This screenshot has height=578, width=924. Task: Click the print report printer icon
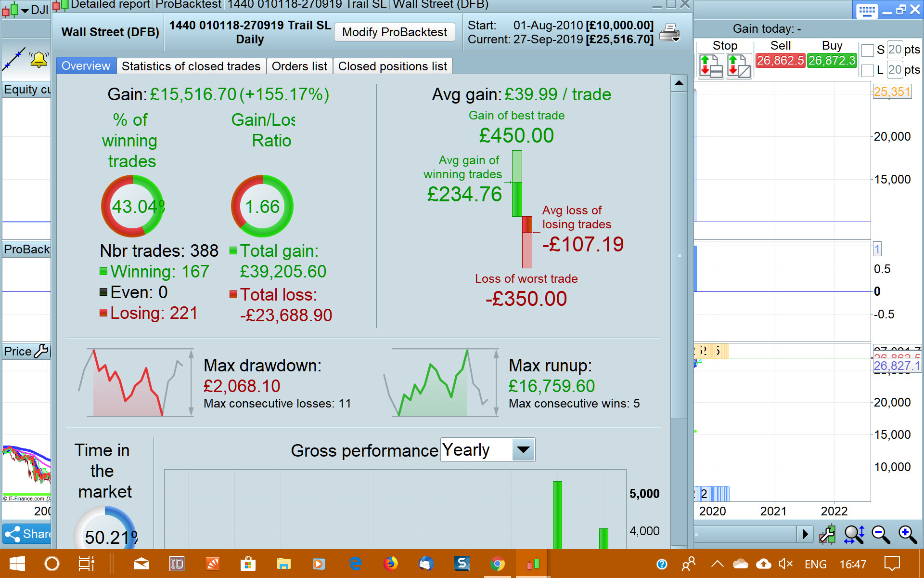669,33
